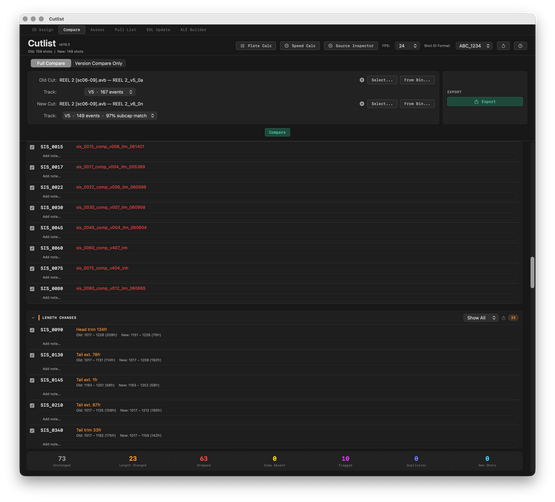Uncheck the SIS_0015 shot checkbox

[x=32, y=147]
